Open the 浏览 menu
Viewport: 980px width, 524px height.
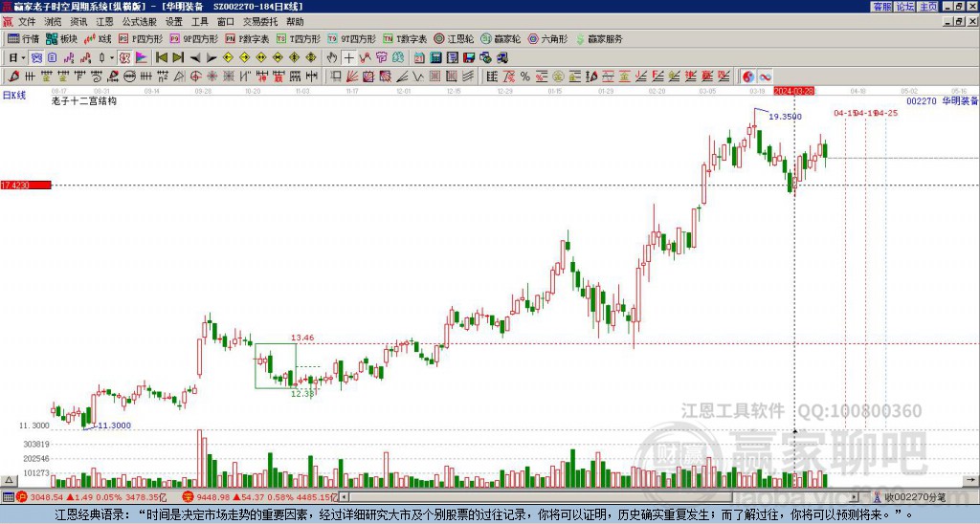point(53,22)
